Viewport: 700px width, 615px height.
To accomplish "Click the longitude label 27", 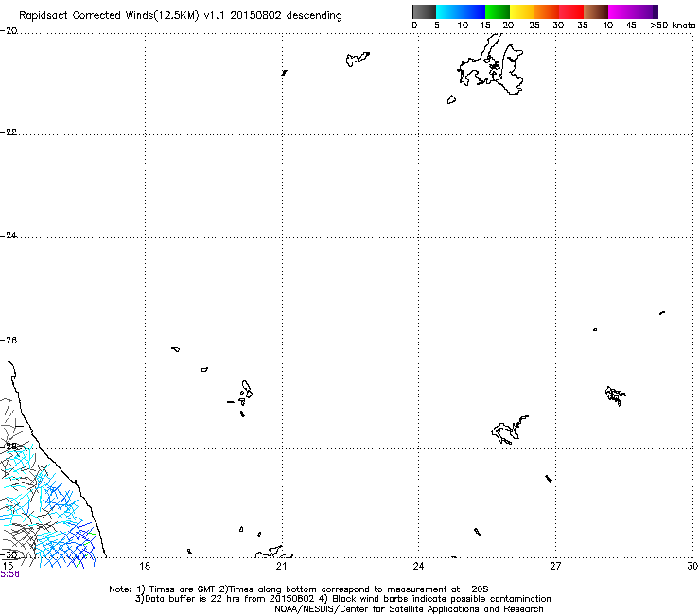I will tap(555, 566).
